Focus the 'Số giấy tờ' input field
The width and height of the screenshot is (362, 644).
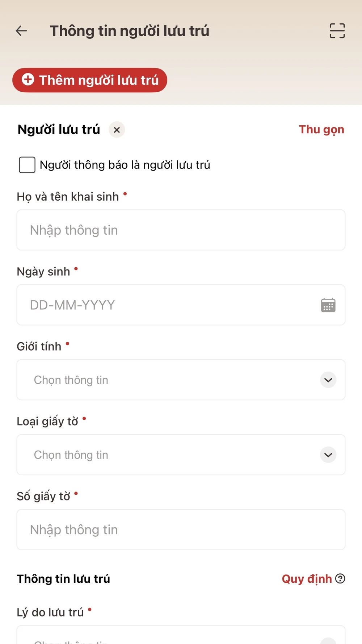181,530
